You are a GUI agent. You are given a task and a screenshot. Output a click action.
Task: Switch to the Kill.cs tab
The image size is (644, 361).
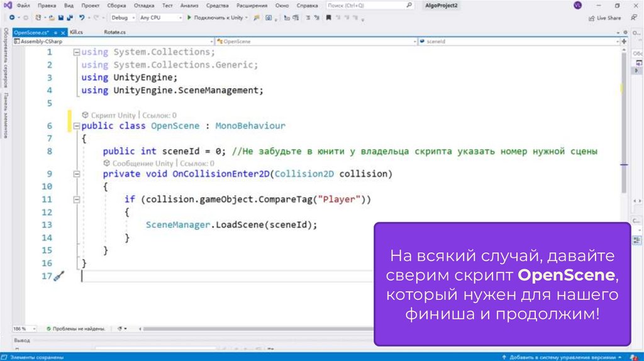click(x=76, y=32)
